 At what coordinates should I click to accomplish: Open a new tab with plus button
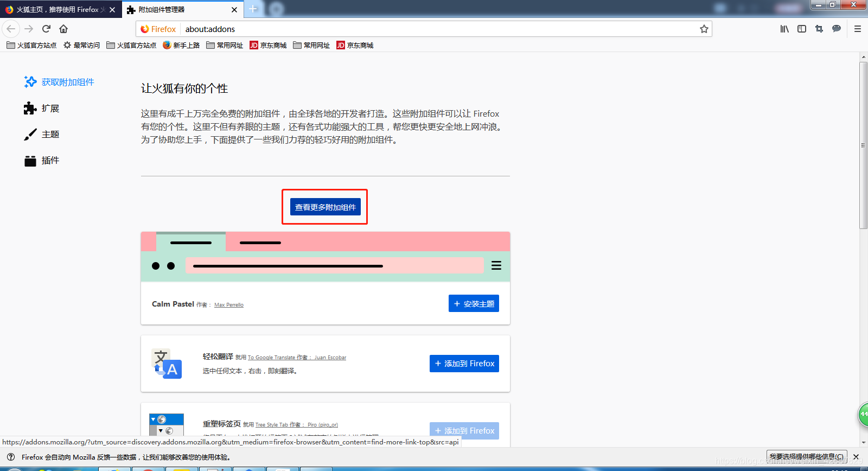pyautogui.click(x=253, y=9)
